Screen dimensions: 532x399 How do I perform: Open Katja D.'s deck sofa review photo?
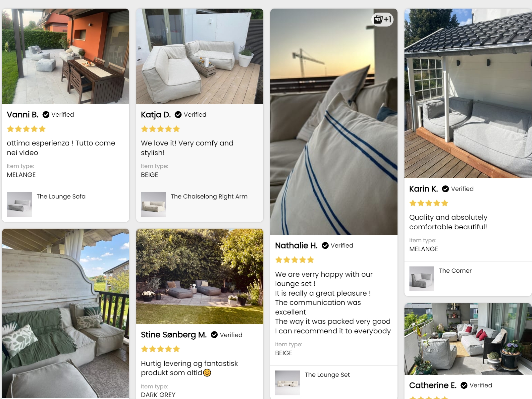point(200,56)
